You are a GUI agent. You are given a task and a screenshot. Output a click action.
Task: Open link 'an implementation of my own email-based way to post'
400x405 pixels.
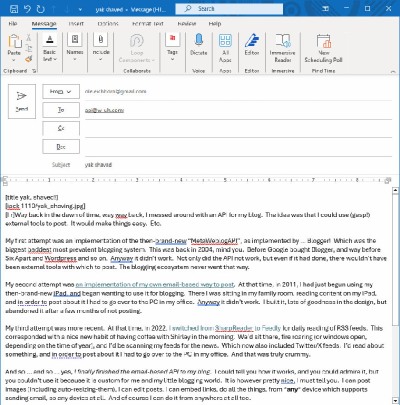[155, 284]
